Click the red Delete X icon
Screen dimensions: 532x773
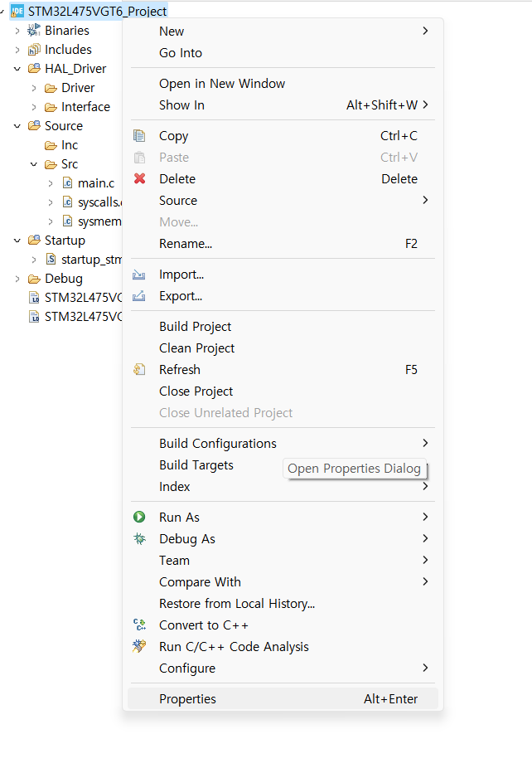pyautogui.click(x=140, y=178)
